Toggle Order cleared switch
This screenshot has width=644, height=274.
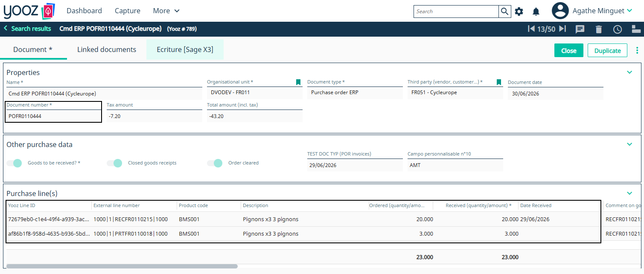pos(215,163)
